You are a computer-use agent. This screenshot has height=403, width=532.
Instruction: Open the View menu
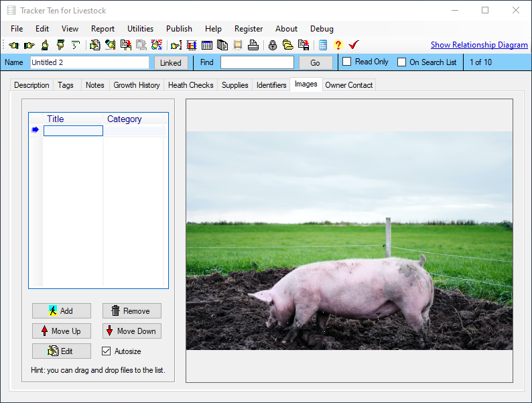point(70,29)
